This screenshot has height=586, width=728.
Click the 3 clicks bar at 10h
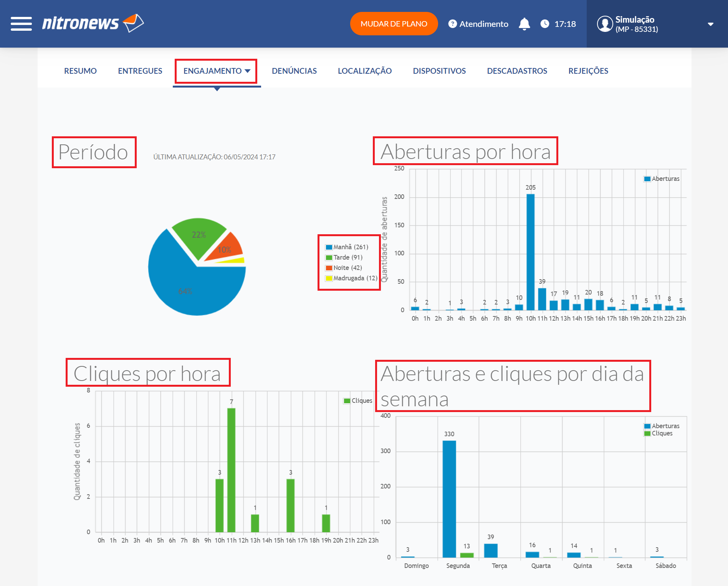tap(219, 505)
